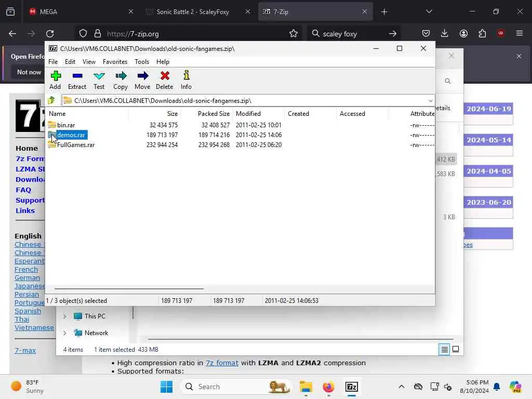The width and height of the screenshot is (532, 399).
Task: Expand Network tree node
Action: [x=64, y=333]
